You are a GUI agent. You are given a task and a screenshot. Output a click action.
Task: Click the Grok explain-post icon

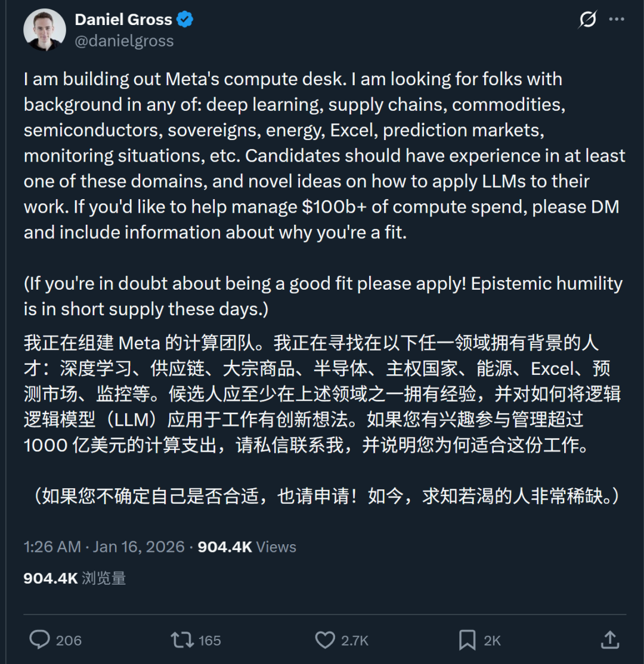tap(587, 20)
